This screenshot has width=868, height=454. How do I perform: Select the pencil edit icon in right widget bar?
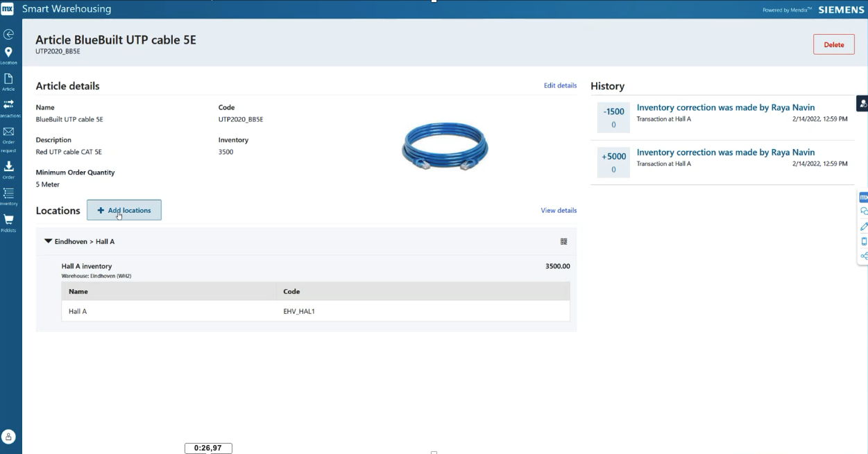(862, 226)
